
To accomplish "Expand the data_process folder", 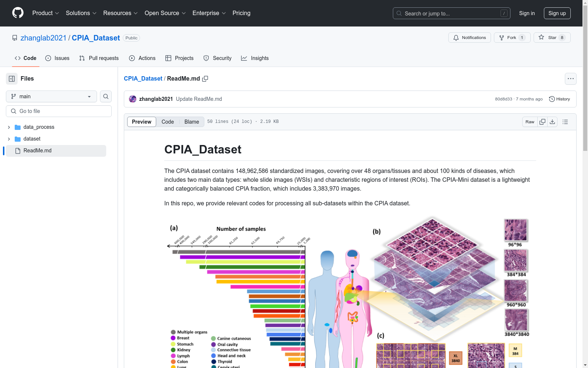I will pyautogui.click(x=8, y=127).
